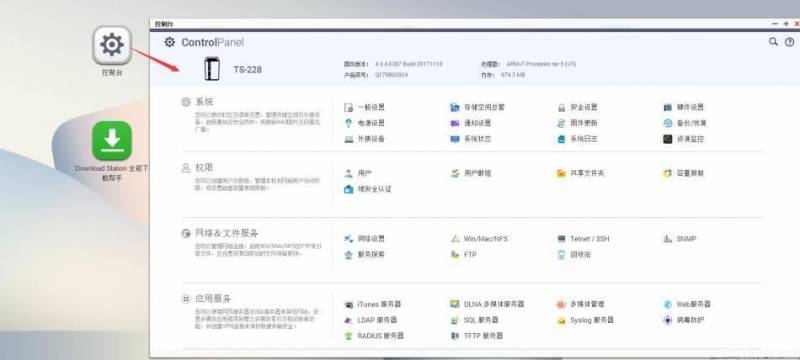Open iTunes 服务器 settings
The height and width of the screenshot is (360, 800).
pyautogui.click(x=373, y=304)
